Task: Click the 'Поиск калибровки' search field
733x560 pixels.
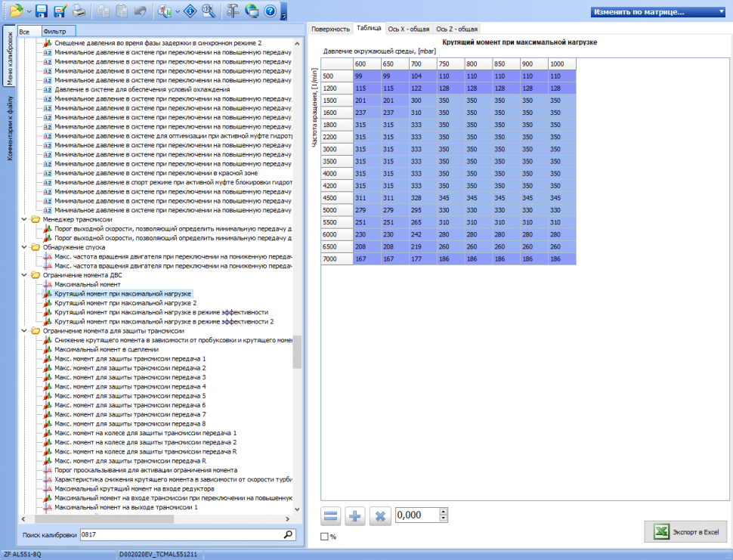Action: 181,534
